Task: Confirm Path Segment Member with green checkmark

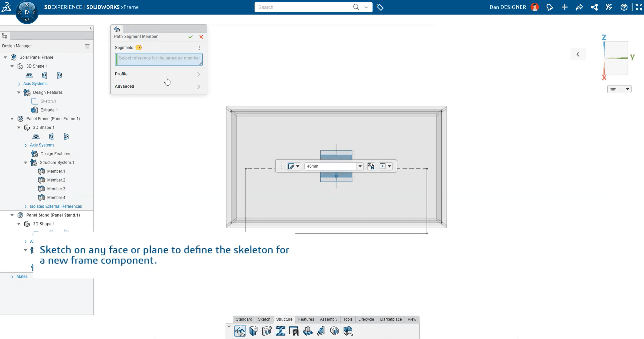Action: pyautogui.click(x=190, y=37)
